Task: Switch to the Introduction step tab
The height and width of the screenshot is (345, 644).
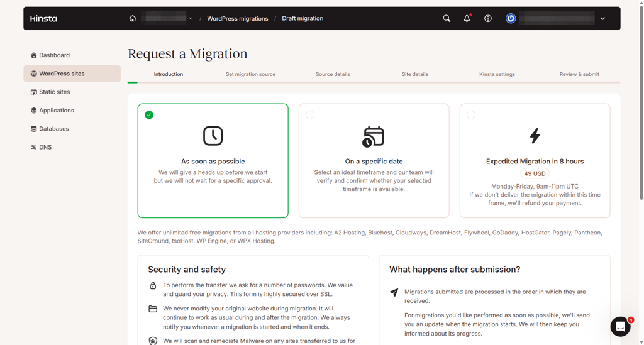Action: point(169,74)
